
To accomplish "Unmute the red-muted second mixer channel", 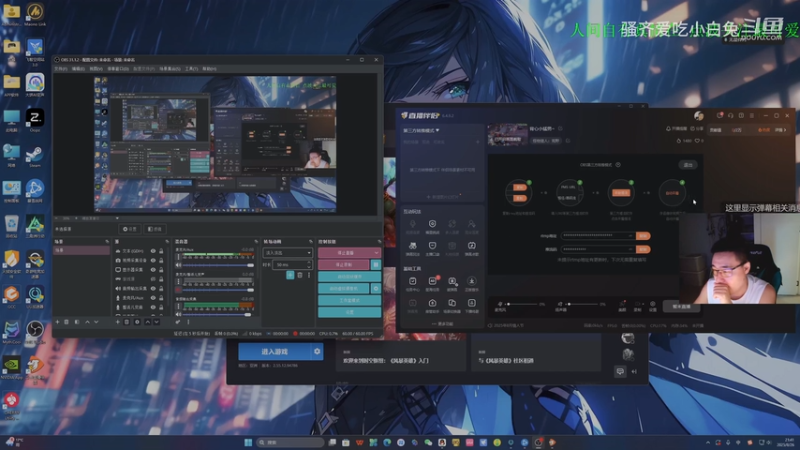I will [178, 290].
